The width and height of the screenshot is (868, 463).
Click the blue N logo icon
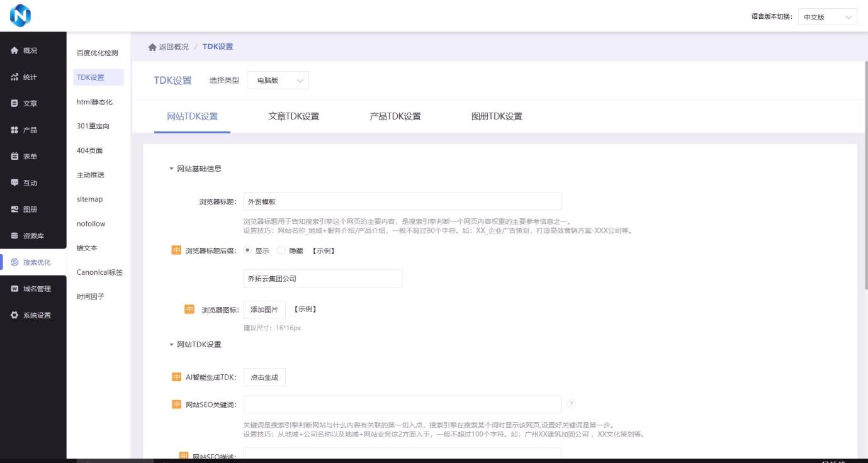[20, 16]
